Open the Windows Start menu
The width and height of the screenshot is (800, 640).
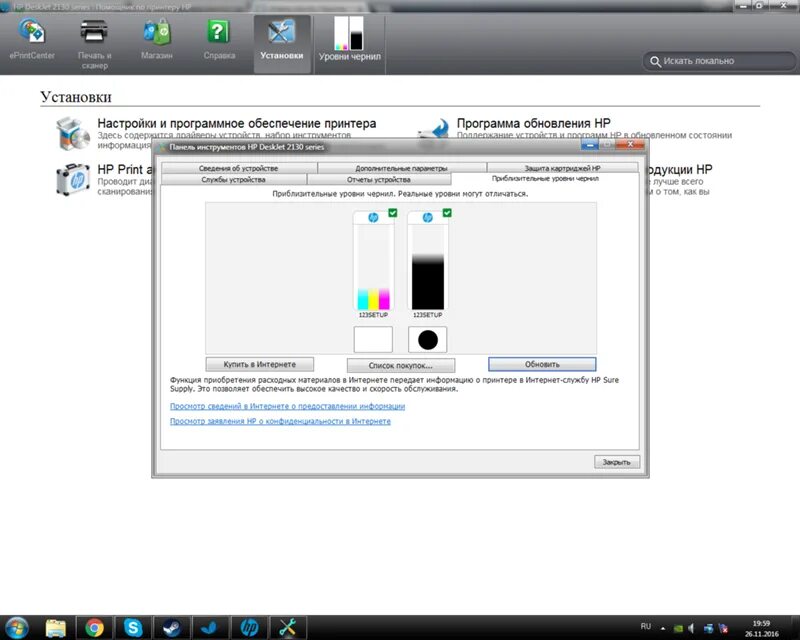(x=16, y=627)
